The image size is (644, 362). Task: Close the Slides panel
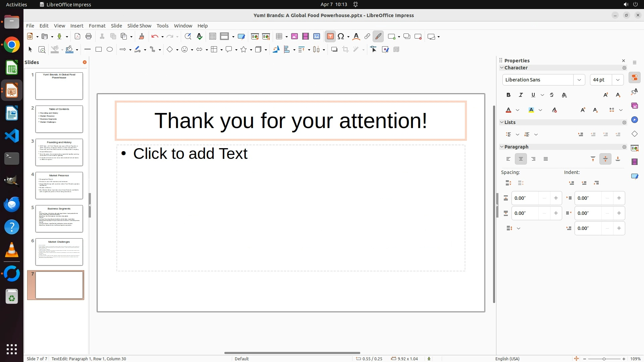coord(85,62)
